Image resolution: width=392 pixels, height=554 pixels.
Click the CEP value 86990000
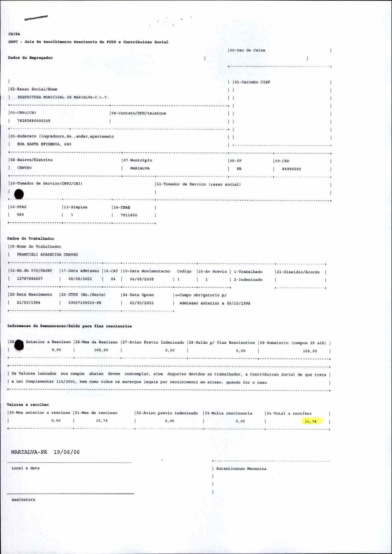pos(292,169)
